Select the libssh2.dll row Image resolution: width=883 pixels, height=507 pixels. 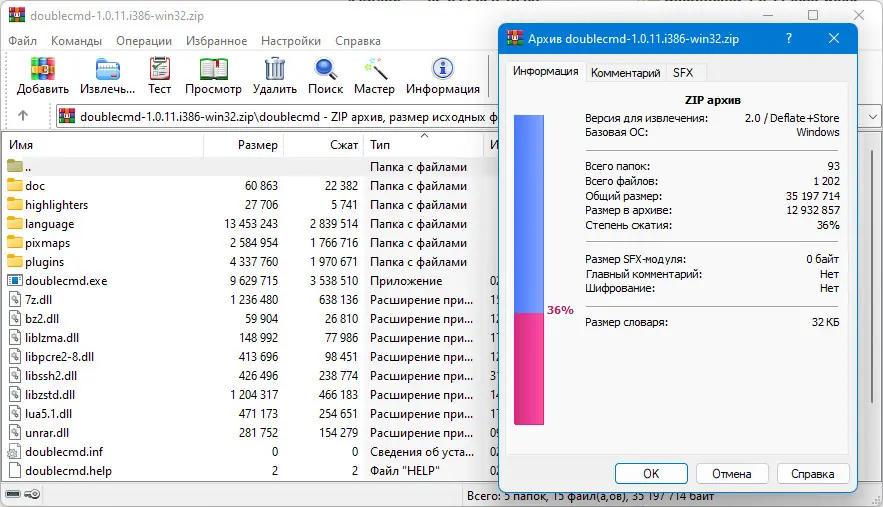(251, 376)
